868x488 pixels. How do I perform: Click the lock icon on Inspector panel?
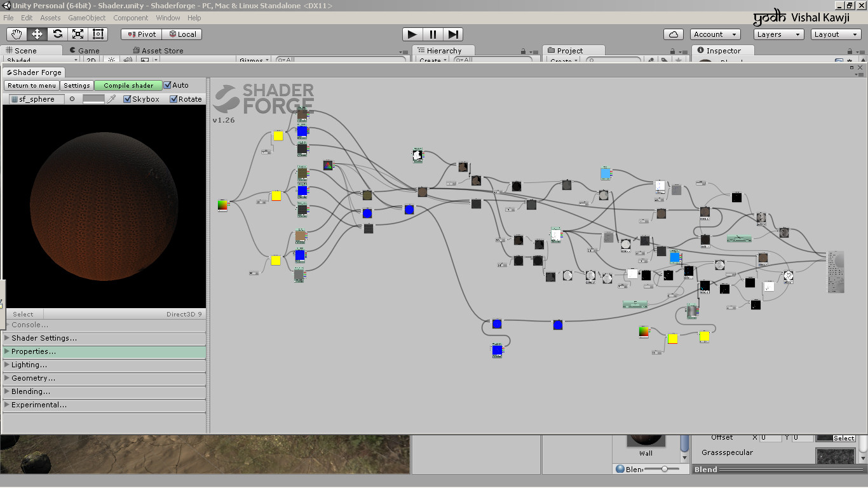point(850,51)
